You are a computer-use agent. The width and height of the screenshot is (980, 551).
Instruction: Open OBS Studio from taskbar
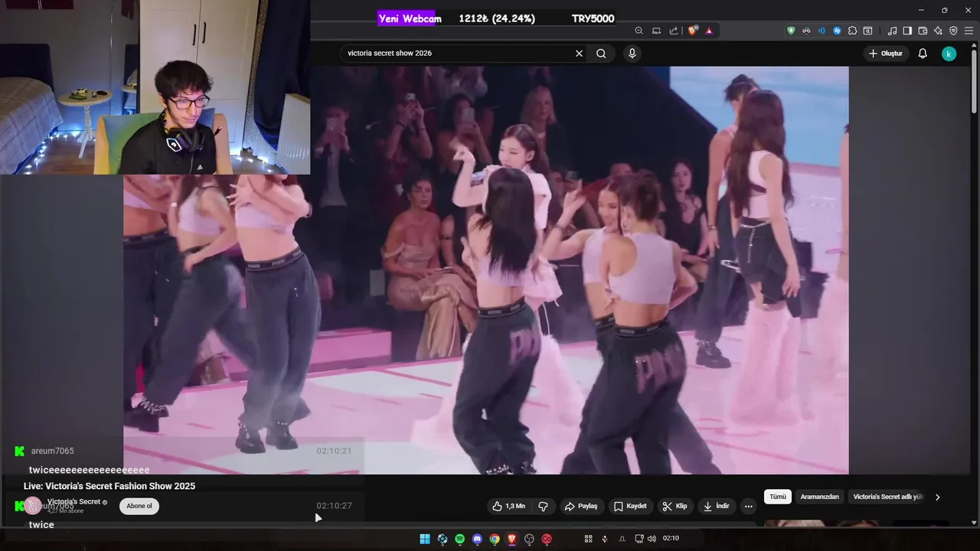click(x=529, y=539)
